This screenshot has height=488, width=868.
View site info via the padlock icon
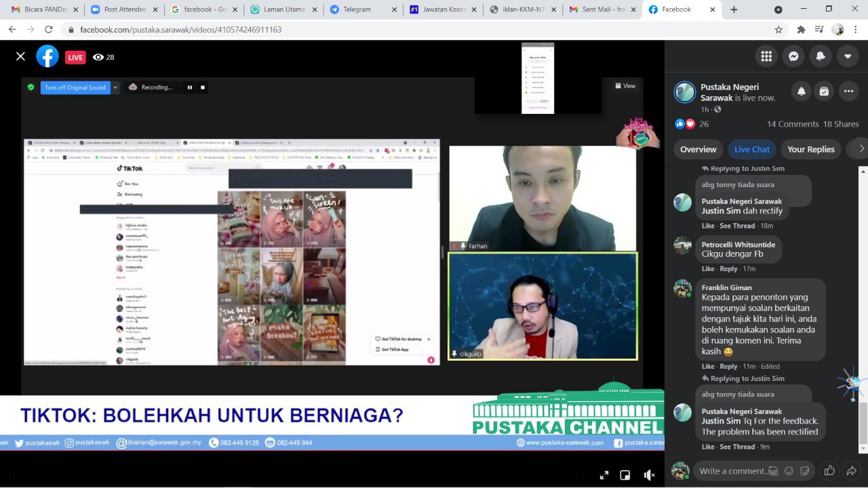pos(71,30)
